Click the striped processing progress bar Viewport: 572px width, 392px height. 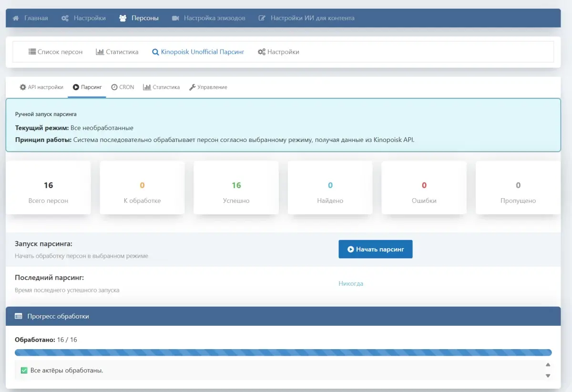coord(283,353)
